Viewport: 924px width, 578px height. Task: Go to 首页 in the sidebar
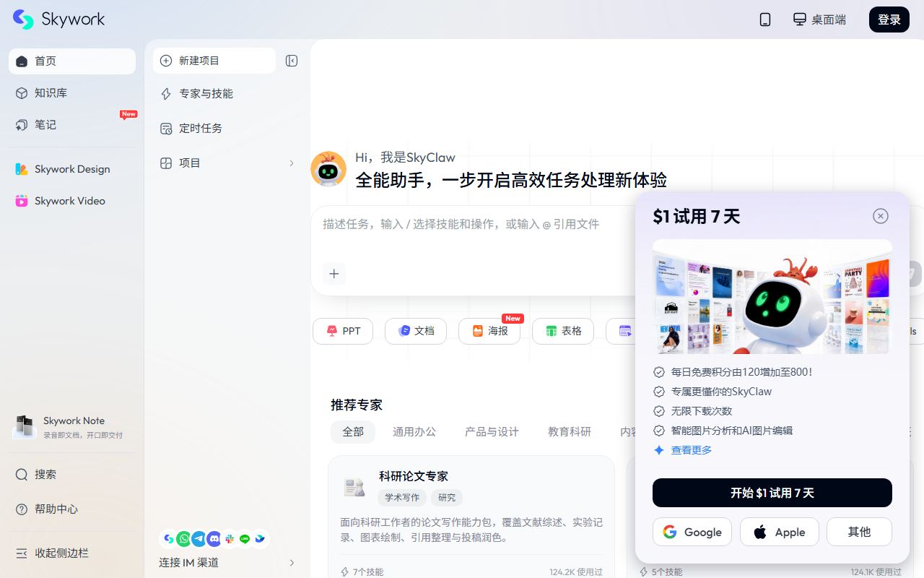(x=72, y=61)
